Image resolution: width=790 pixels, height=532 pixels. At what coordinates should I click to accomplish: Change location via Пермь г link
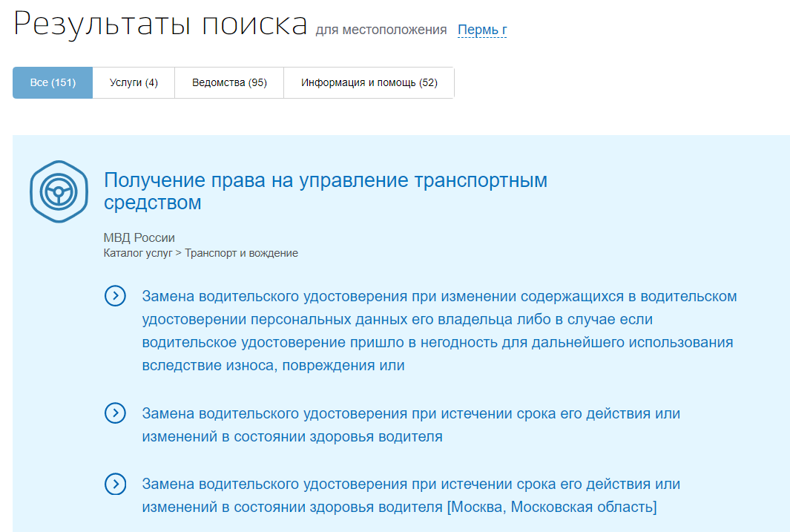point(482,30)
